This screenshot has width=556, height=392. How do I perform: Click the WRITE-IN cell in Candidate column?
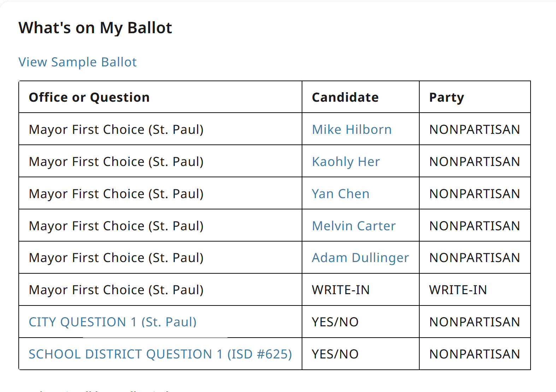[341, 290]
